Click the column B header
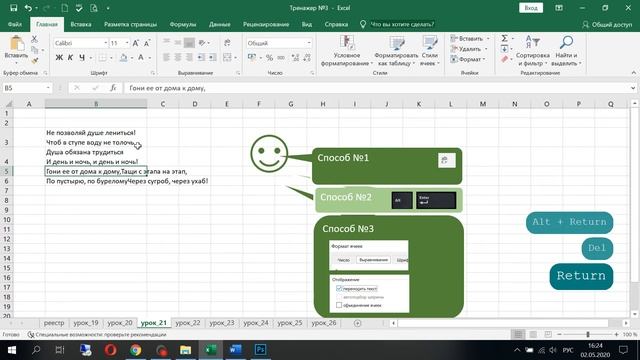The width and height of the screenshot is (640, 360). click(x=96, y=104)
